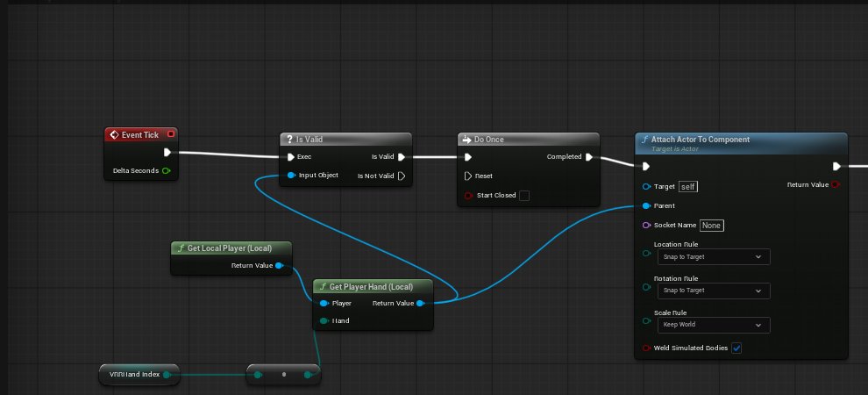Click the Do Once Completed exec pin
Screen dimensions: 868x395
[589, 157]
